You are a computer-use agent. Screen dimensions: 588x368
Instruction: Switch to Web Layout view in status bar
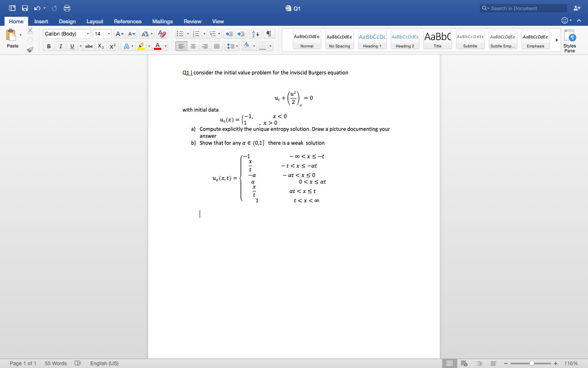click(464, 363)
